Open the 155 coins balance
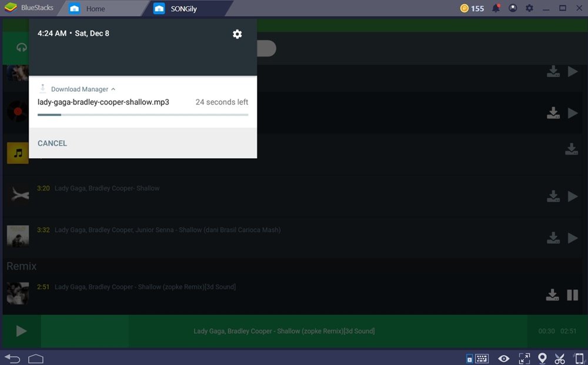Viewport: 588px width, 365px height. coord(472,8)
